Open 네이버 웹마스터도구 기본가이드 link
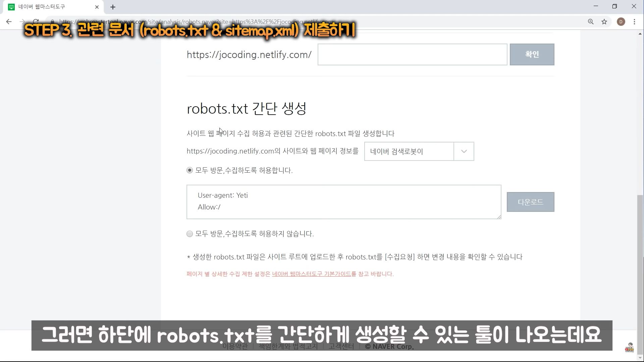 [312, 274]
